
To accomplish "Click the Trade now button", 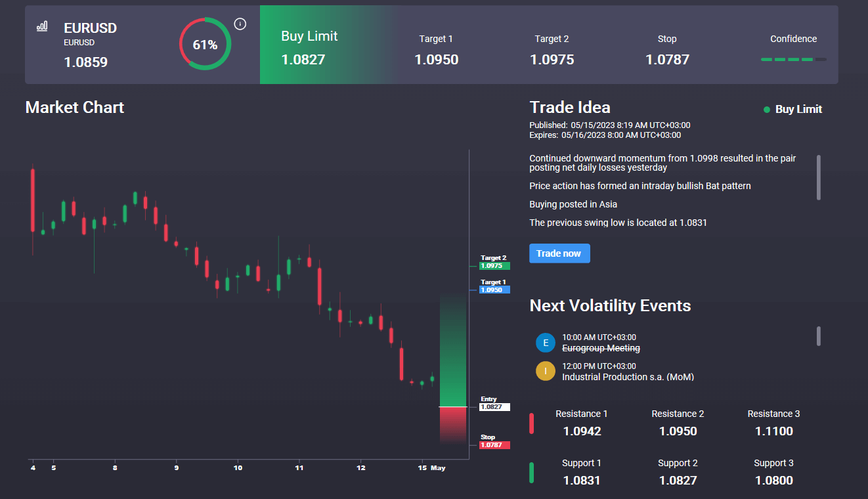I will [559, 253].
